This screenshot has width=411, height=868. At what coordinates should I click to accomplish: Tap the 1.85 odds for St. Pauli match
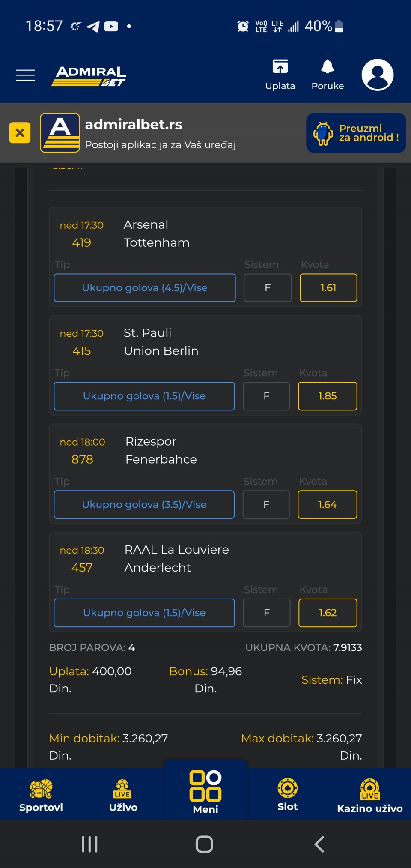[328, 396]
